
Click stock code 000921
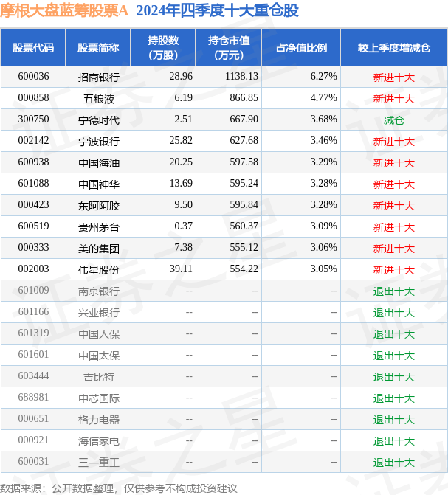click(33, 440)
